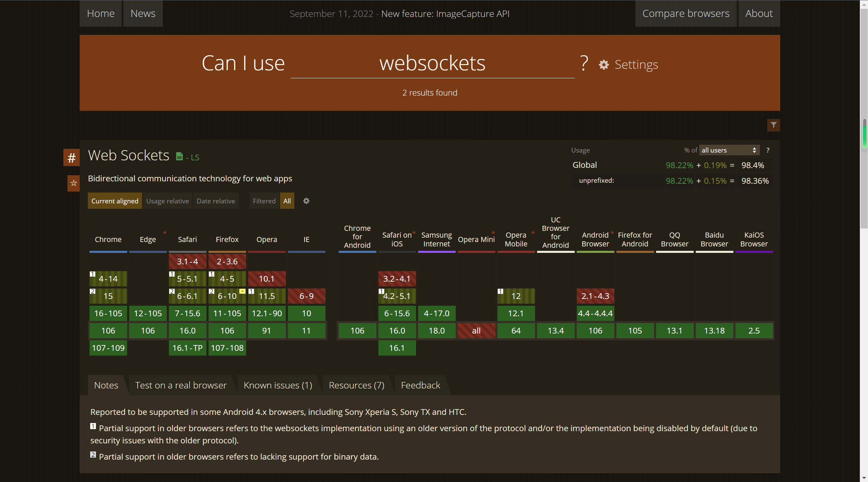The image size is (868, 482).
Task: Click the Safari on iOS 16.1 cell
Action: pyautogui.click(x=397, y=348)
